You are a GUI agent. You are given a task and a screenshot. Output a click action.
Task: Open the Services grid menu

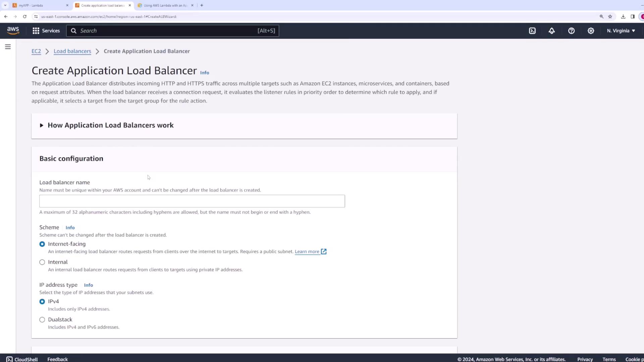tap(46, 31)
